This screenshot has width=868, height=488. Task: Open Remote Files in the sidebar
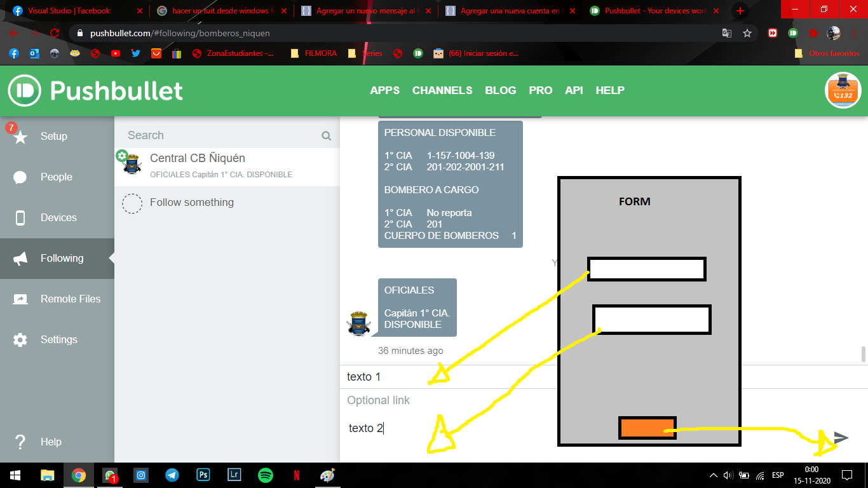click(x=57, y=299)
